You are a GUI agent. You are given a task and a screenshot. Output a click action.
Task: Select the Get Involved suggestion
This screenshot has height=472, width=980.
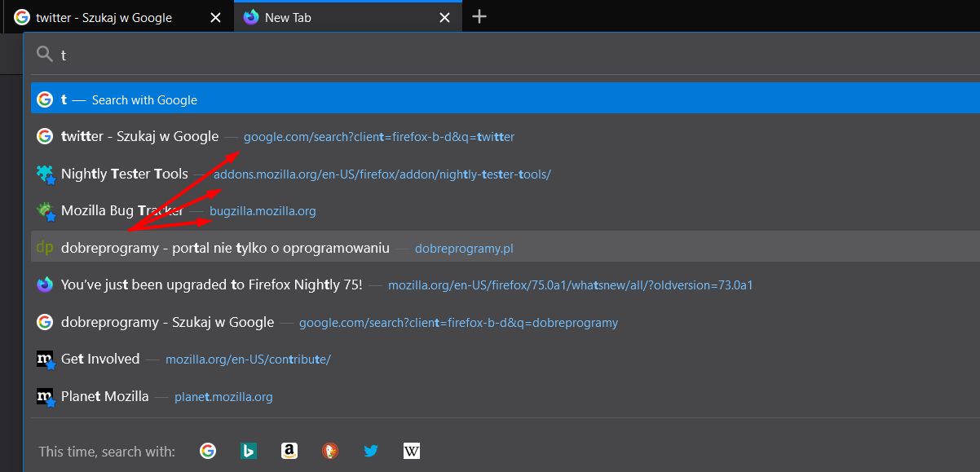click(x=99, y=359)
